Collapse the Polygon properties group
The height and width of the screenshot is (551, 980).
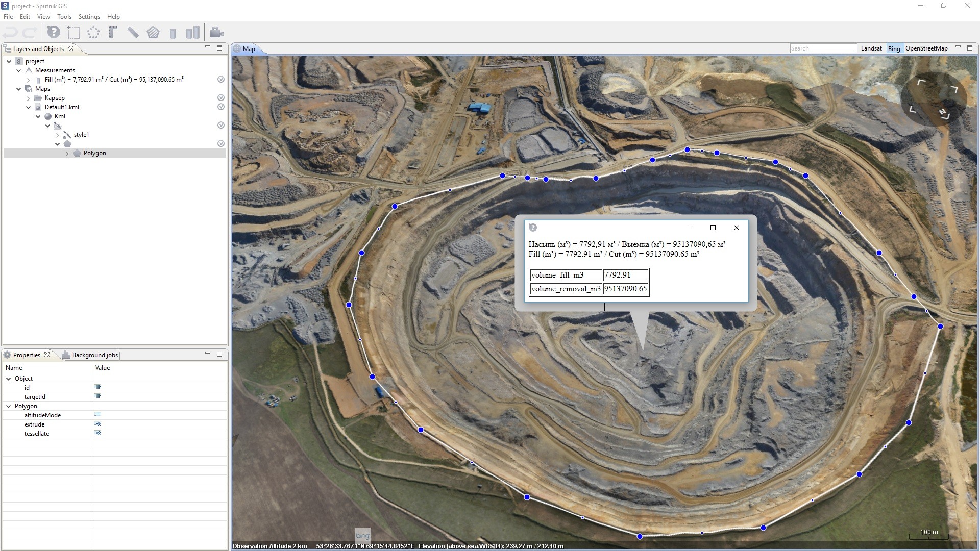(9, 406)
